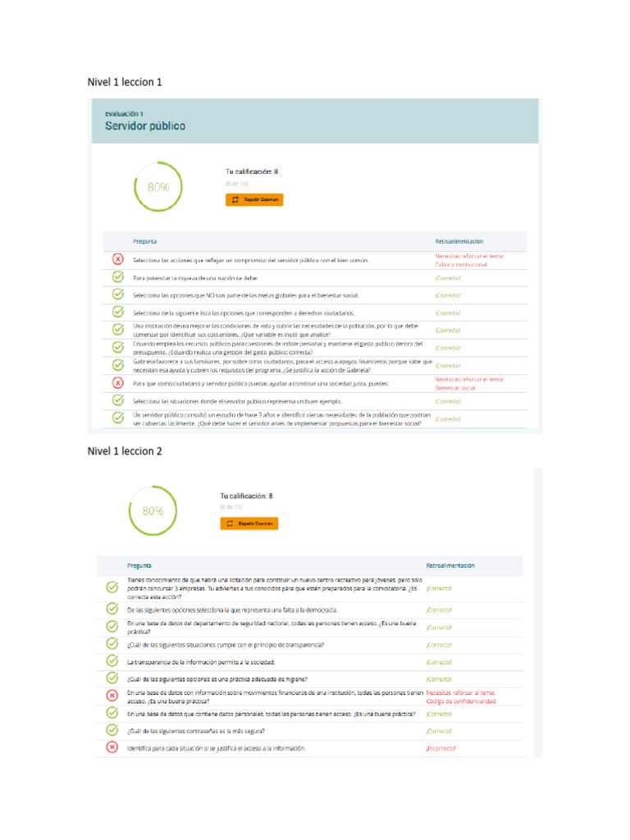Click Repetir Examen button in Nivel 1 leccion 2
This screenshot has width=630, height=840.
pyautogui.click(x=249, y=523)
